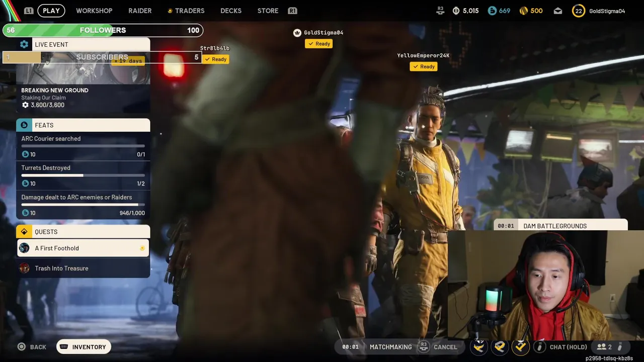Click the R3 stick icon in the top bar

point(440,10)
